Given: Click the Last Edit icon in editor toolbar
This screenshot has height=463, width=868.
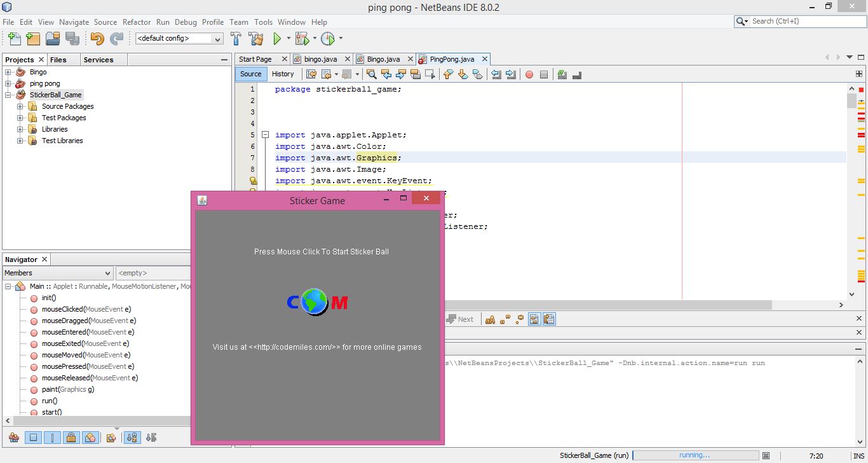Looking at the screenshot, I should pyautogui.click(x=311, y=74).
